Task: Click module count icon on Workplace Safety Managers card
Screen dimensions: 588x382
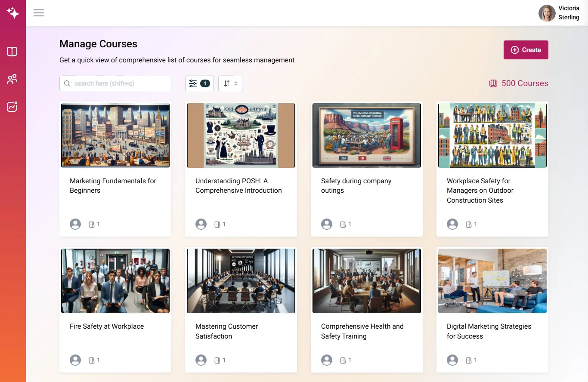Action: (468, 225)
